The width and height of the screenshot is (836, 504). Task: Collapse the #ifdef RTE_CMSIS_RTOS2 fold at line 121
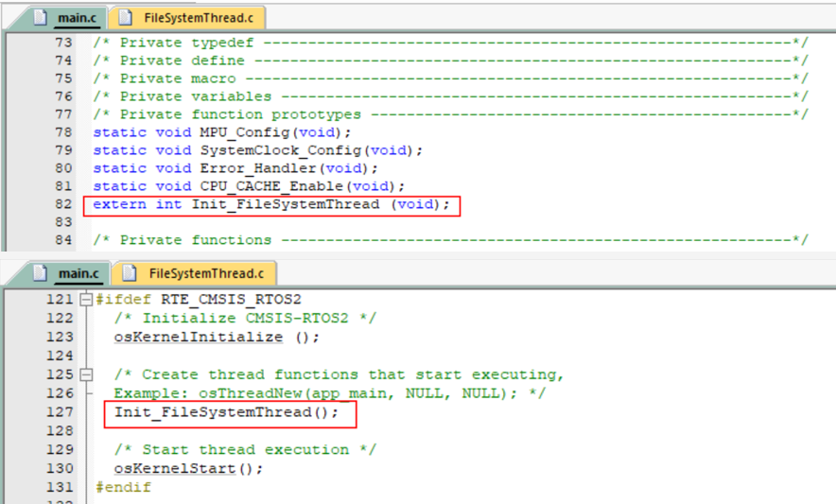pos(87,300)
